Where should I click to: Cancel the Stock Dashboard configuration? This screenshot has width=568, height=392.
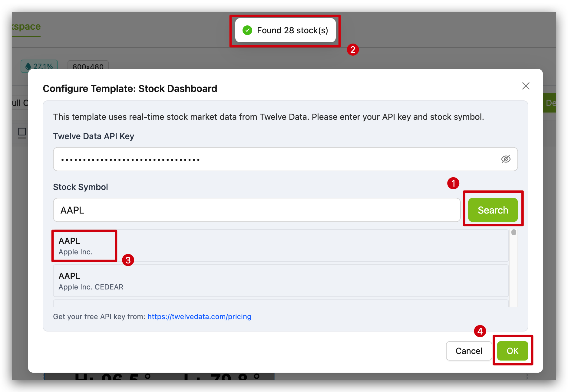tap(469, 351)
